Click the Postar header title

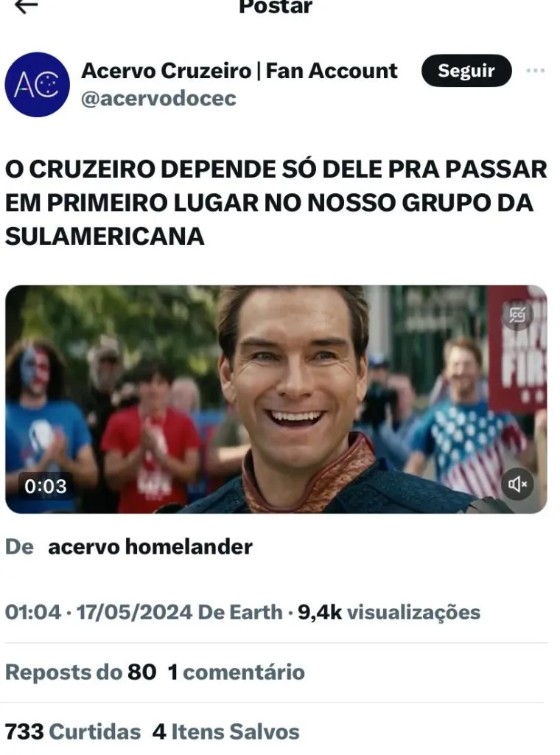click(276, 7)
